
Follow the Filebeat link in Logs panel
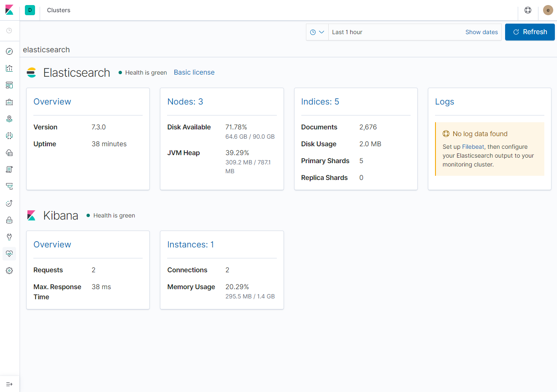473,147
